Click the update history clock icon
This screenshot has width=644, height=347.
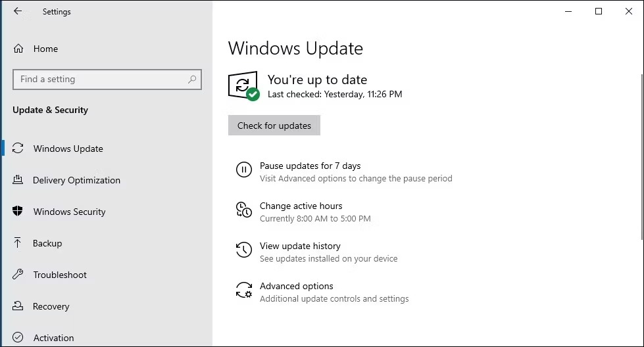pyautogui.click(x=243, y=249)
